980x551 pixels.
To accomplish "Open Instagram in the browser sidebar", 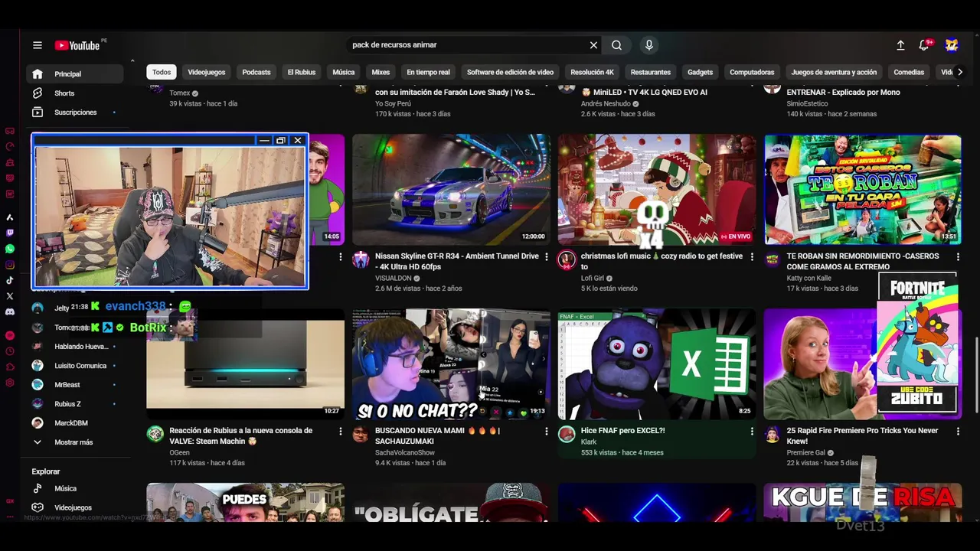I will click(x=10, y=265).
